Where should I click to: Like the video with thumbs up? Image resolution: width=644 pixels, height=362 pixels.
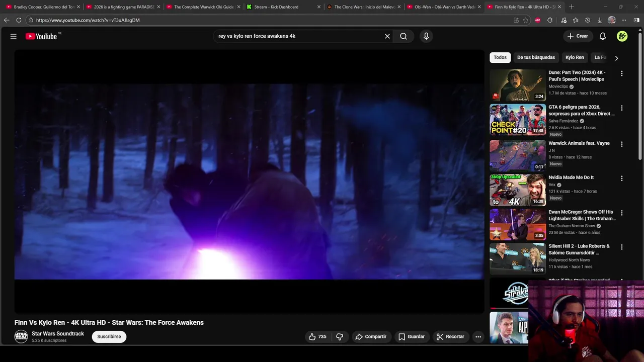pyautogui.click(x=317, y=337)
